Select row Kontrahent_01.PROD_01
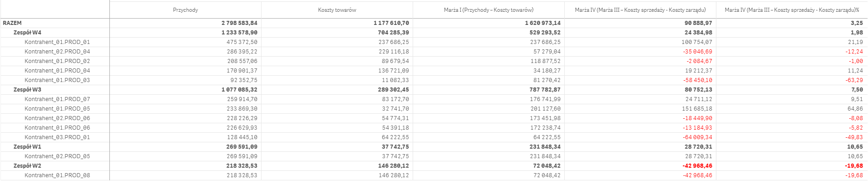The width and height of the screenshot is (868, 184). coord(57,42)
